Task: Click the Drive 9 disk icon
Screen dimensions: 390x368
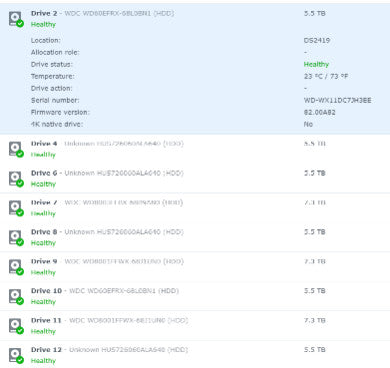Action: 16,267
